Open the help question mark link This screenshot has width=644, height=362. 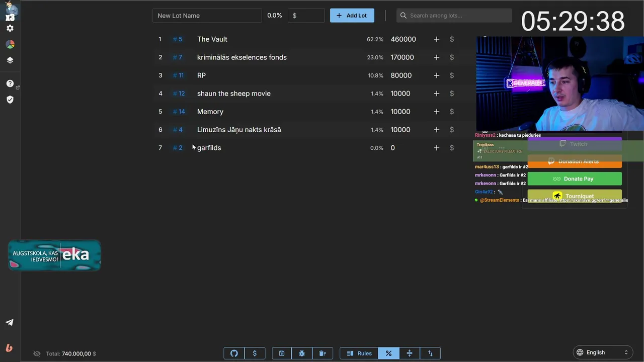[10, 83]
